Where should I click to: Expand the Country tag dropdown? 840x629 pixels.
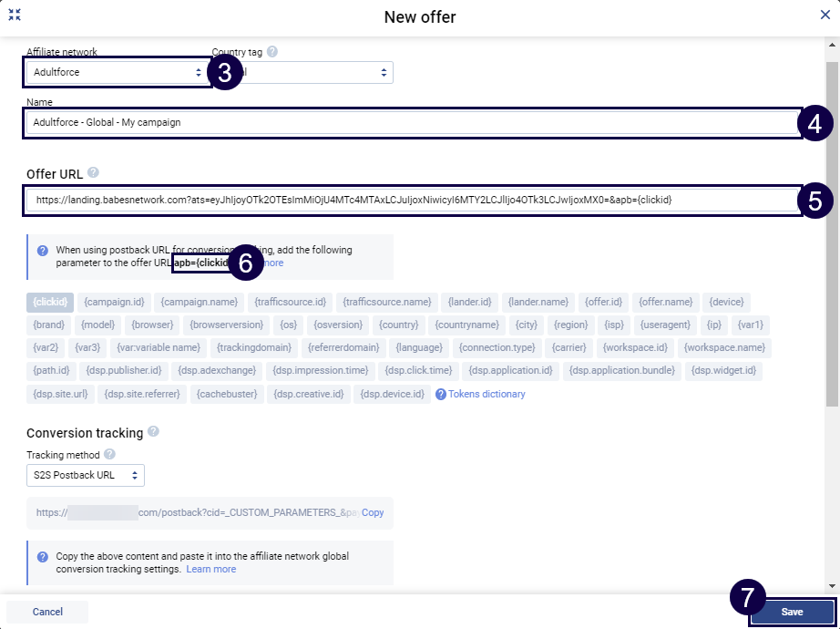tap(310, 72)
